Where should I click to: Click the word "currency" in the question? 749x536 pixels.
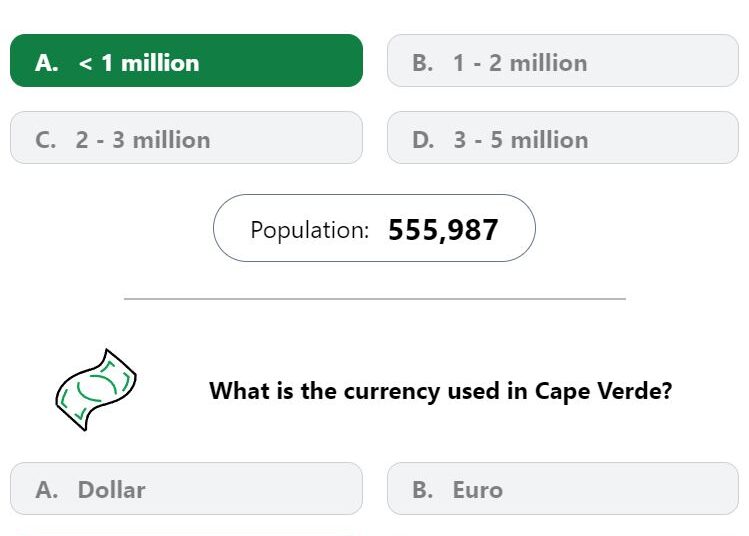386,390
